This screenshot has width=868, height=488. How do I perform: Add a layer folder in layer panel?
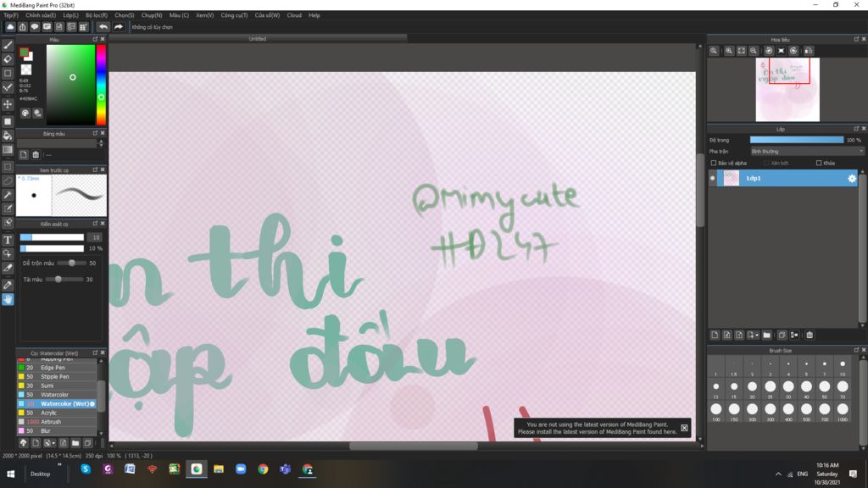pos(766,335)
